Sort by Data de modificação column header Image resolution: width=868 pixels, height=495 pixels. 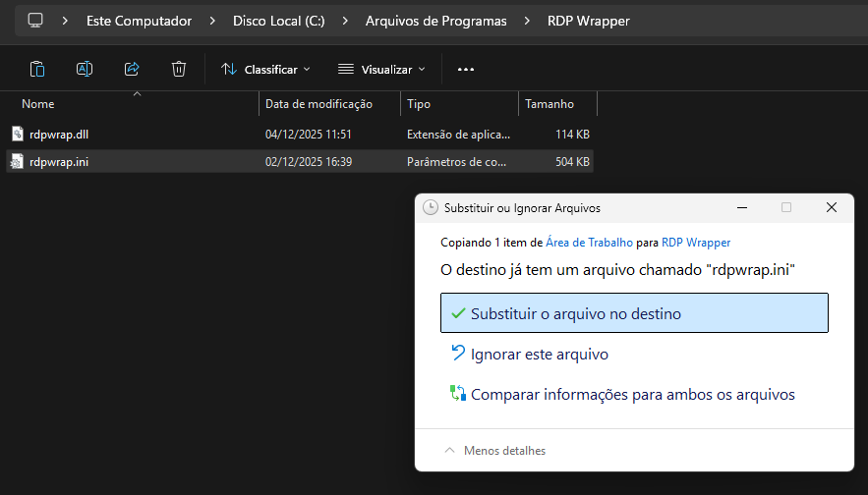point(318,104)
